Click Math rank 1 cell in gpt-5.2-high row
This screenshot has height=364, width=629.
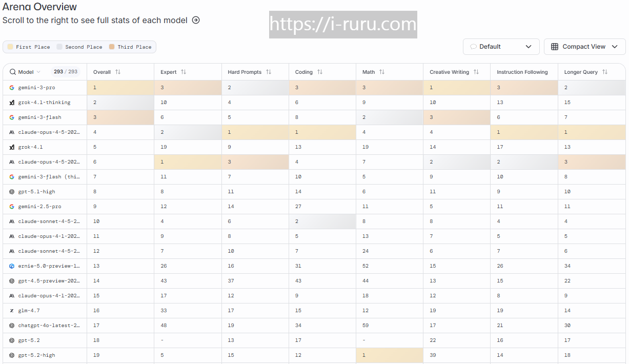tap(390, 355)
